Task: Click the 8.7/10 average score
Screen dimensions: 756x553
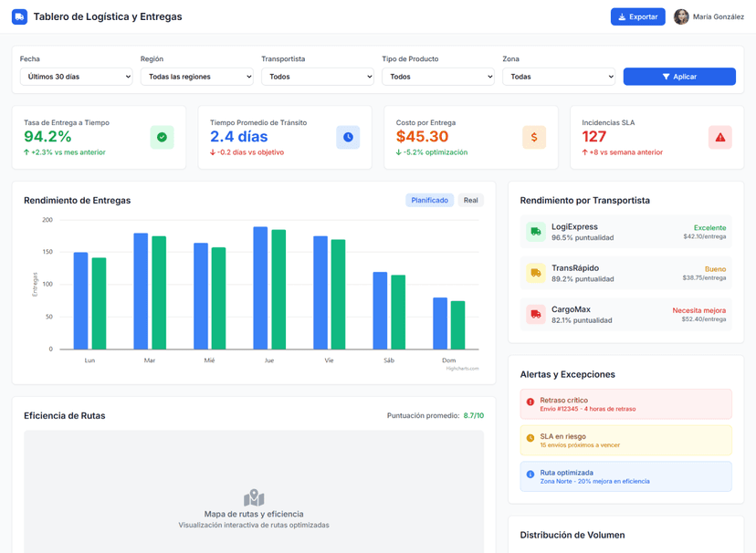Action: (x=474, y=416)
